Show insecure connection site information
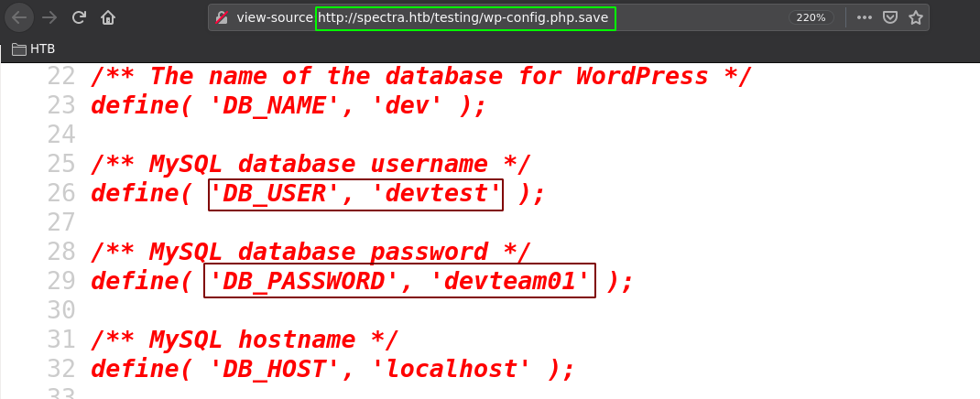 221,17
